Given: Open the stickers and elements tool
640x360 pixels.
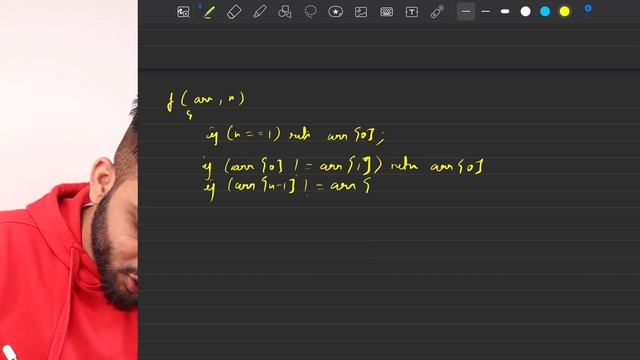Looking at the screenshot, I should tap(336, 12).
